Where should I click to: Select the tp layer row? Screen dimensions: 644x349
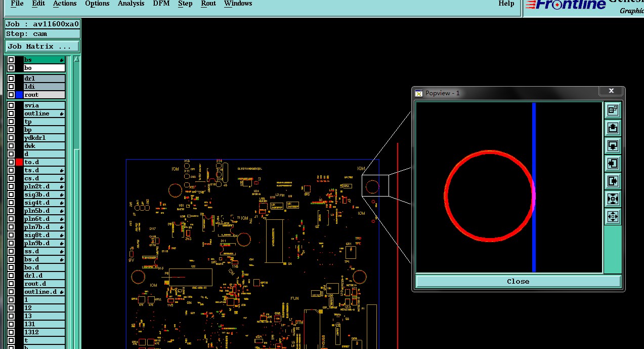tap(45, 122)
